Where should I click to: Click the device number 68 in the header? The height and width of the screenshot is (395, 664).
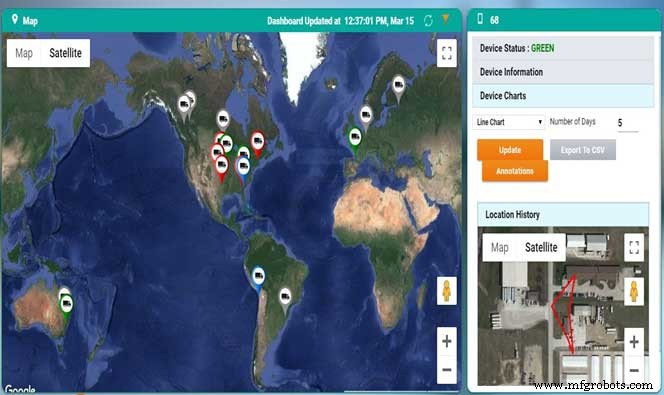[494, 20]
